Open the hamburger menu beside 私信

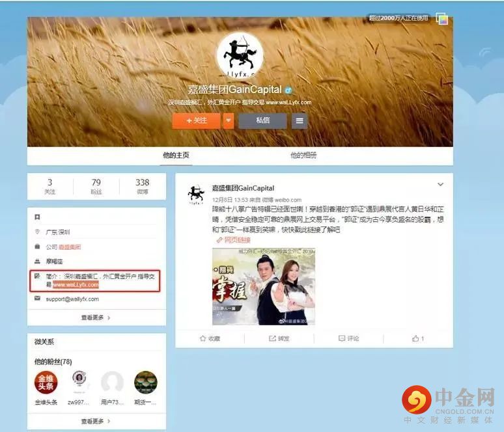(x=300, y=121)
